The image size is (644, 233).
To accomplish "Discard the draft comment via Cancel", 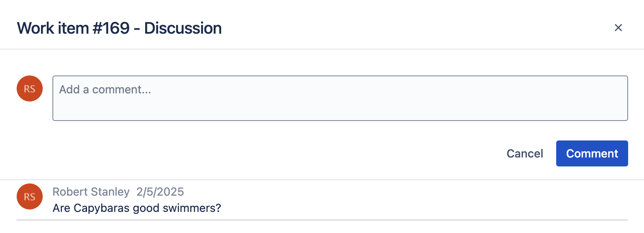I will pos(524,153).
